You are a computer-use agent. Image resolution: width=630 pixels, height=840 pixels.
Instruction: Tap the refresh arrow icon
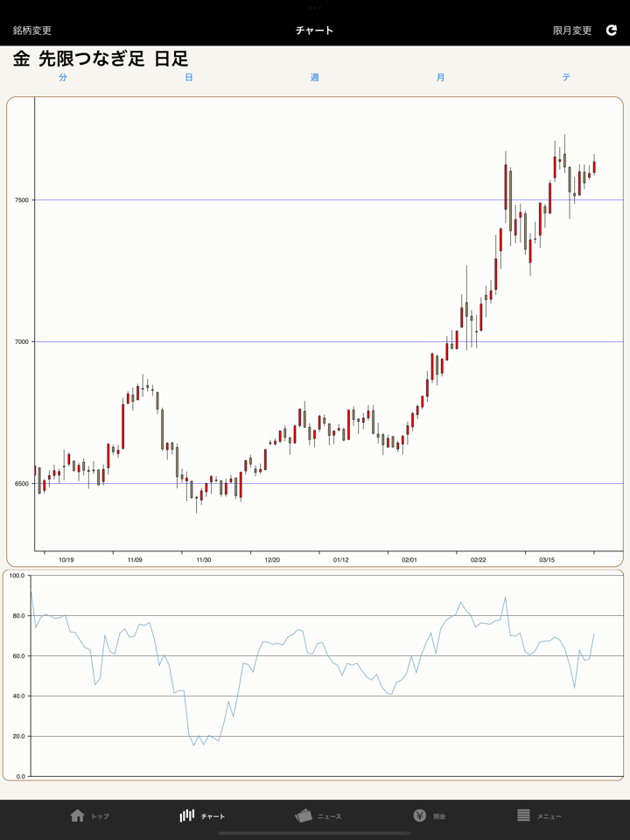(612, 30)
